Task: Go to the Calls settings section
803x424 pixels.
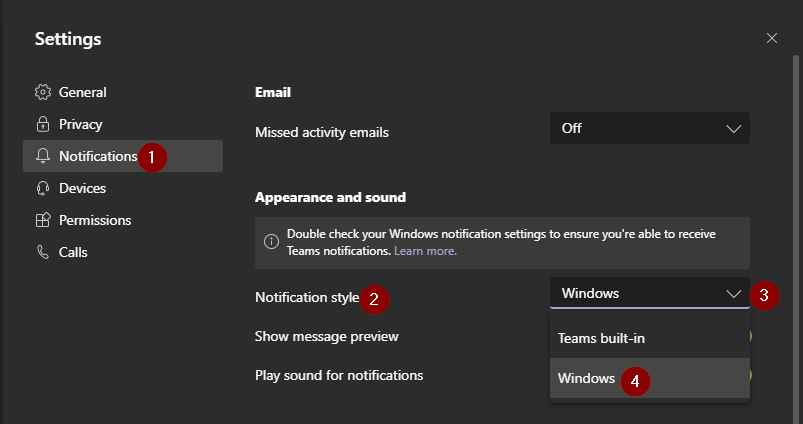Action: tap(73, 252)
